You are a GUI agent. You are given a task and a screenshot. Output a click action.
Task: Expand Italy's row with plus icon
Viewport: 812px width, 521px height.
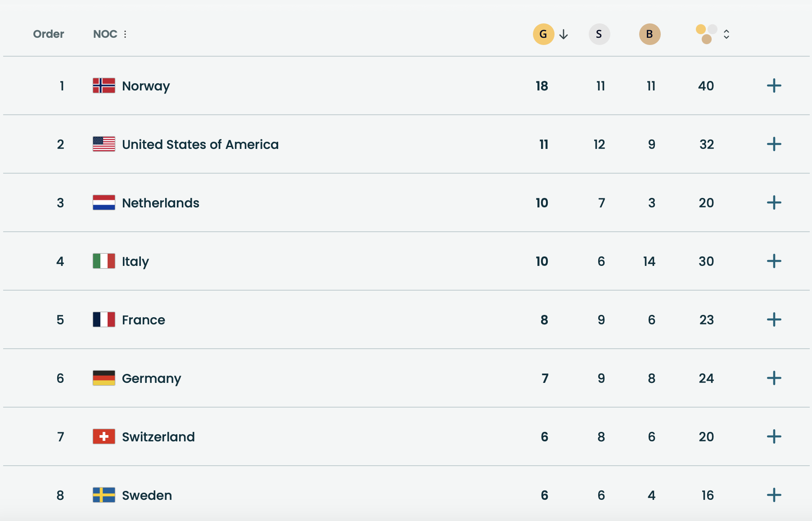pyautogui.click(x=774, y=261)
